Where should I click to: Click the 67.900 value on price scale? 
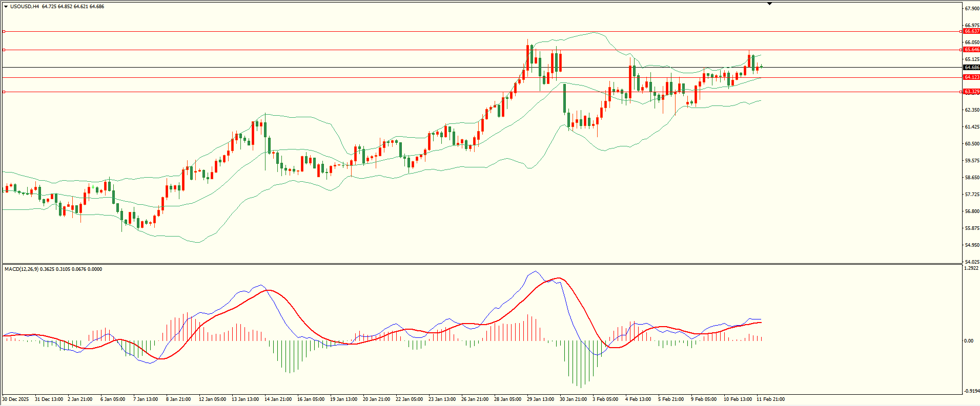972,9
